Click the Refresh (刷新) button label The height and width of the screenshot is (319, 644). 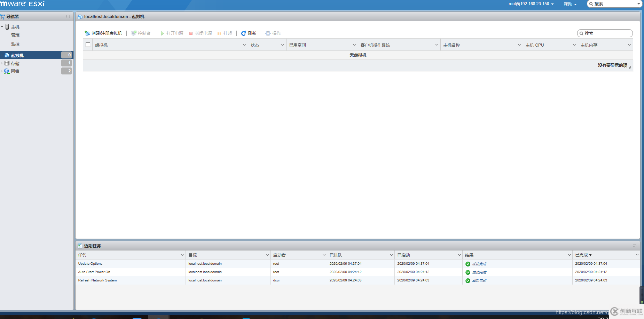[x=252, y=33]
